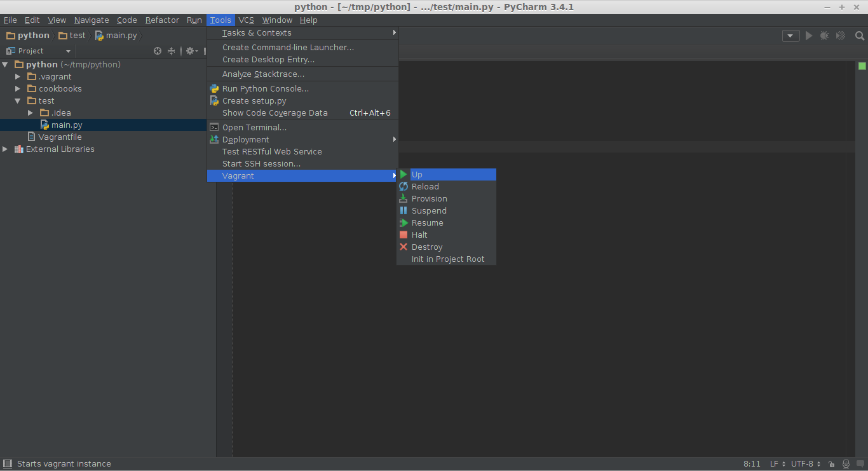The width and height of the screenshot is (868, 471).
Task: Select Test RESTful Web Service
Action: pos(302,151)
